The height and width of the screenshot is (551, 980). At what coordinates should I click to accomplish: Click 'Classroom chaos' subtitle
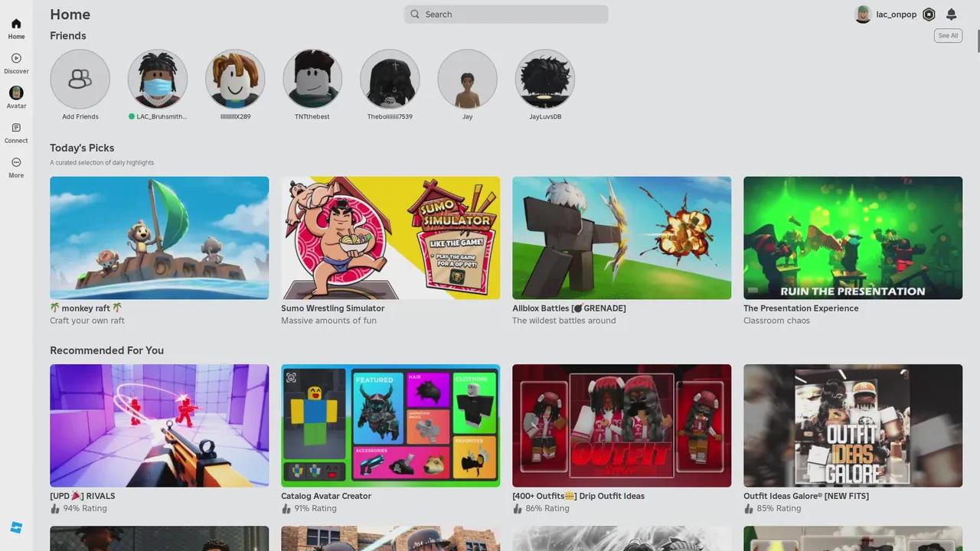tap(776, 321)
